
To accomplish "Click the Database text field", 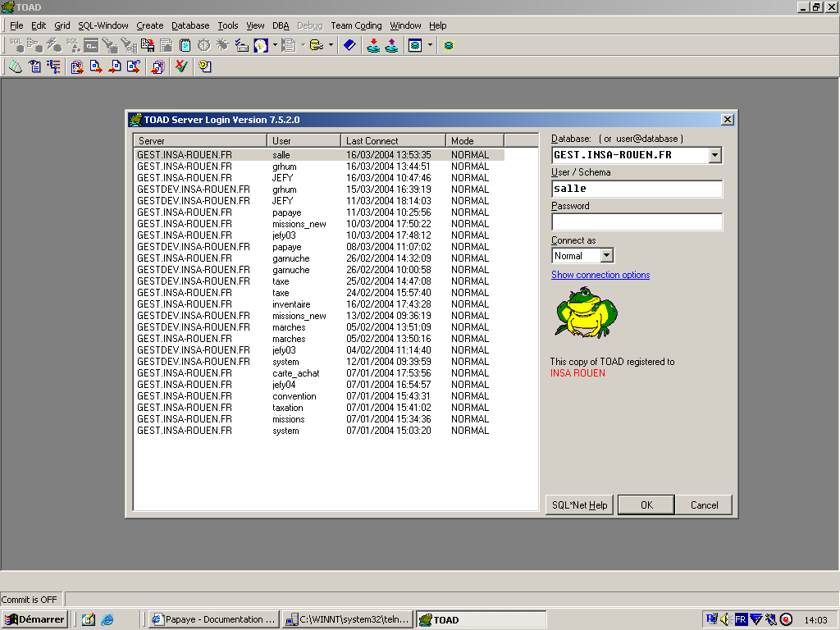I will coord(630,155).
